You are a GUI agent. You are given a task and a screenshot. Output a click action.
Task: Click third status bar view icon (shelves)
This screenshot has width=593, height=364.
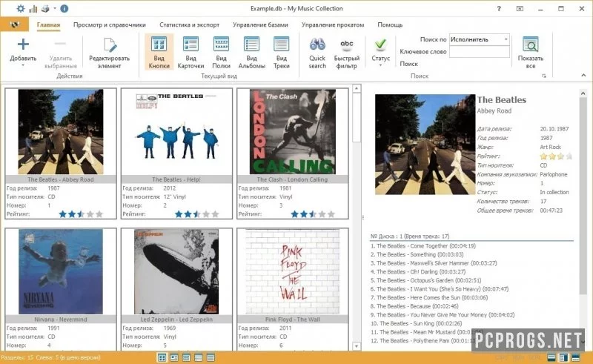click(x=186, y=357)
